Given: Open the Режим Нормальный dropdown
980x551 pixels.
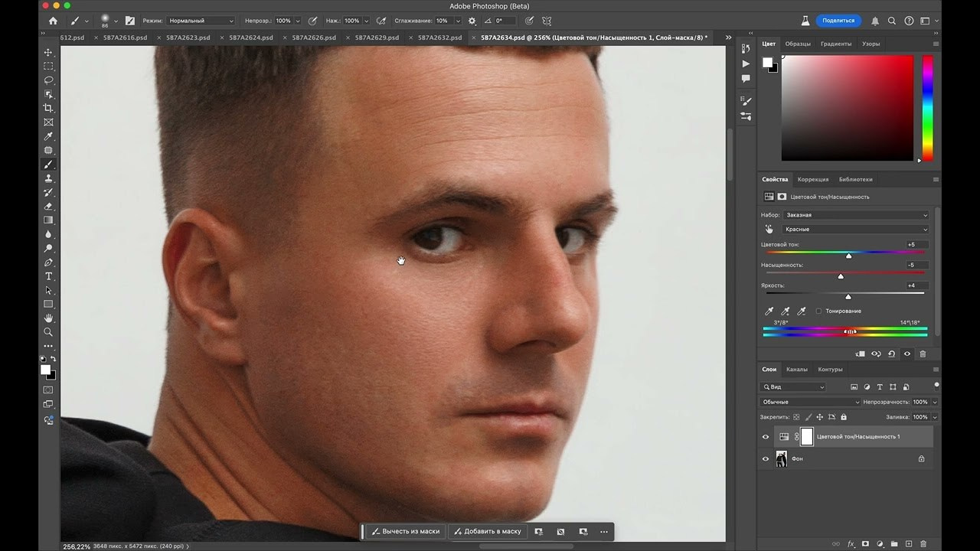Looking at the screenshot, I should click(201, 21).
